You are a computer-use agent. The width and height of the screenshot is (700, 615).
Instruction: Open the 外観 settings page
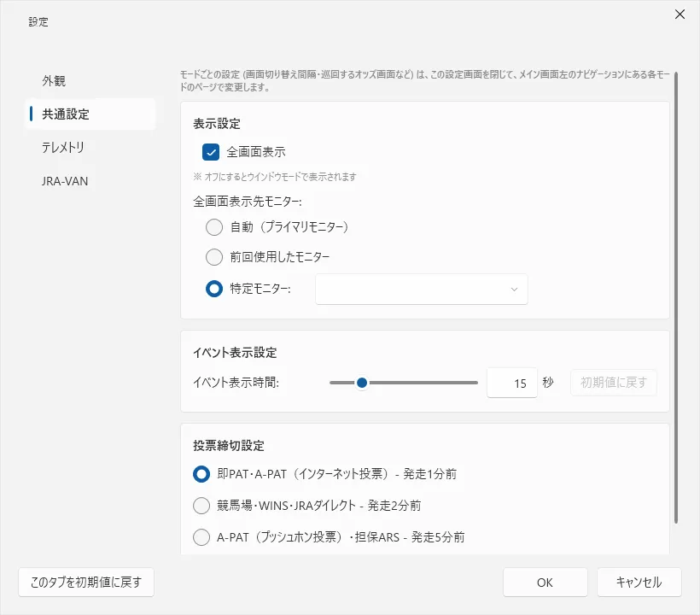90,81
